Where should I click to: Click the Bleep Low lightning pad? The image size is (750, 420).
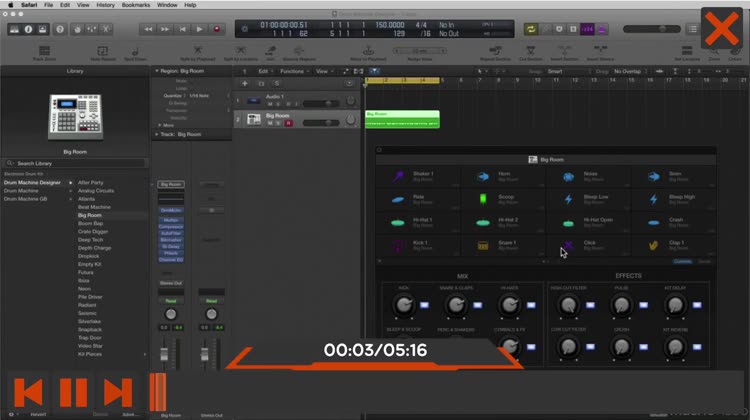pos(589,199)
